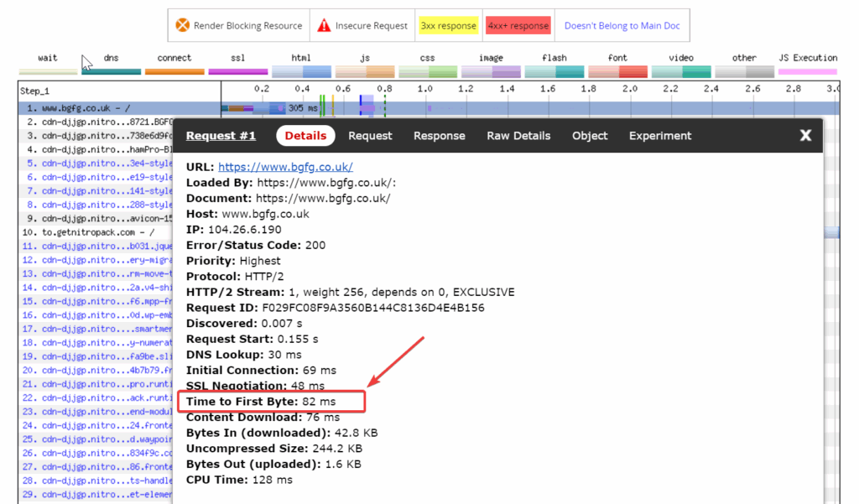The height and width of the screenshot is (504, 859).
Task: Select the Details tab
Action: (x=305, y=136)
